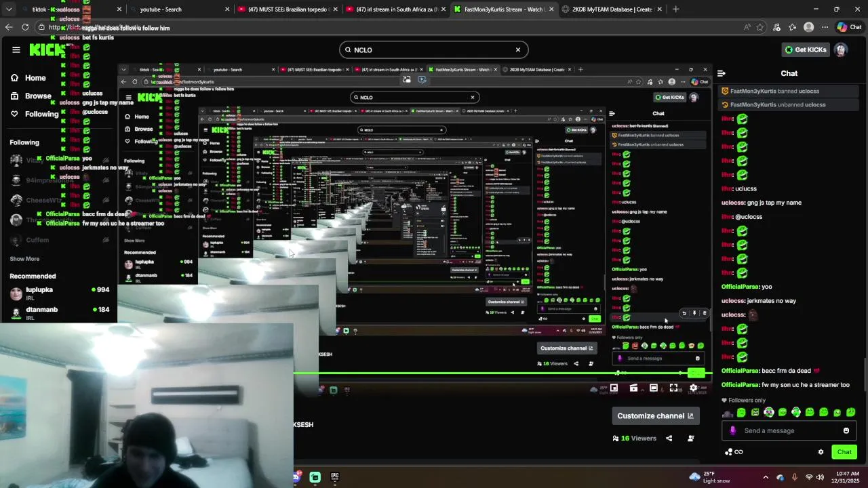This screenshot has width=868, height=488.
Task: Send message with green Chat button
Action: coord(844,452)
